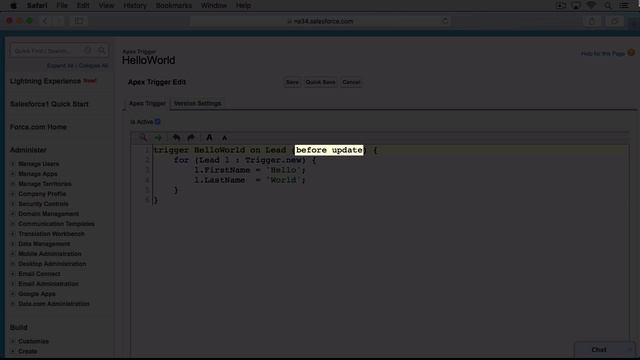Toggle Safari's sidebar button
The width and height of the screenshot is (640, 360).
(79, 21)
